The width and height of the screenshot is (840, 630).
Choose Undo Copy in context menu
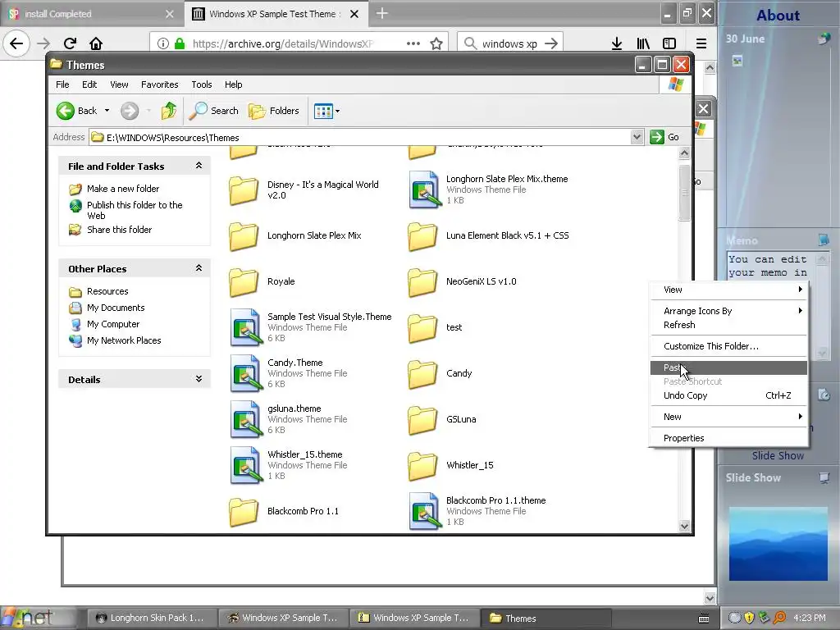[728, 396]
